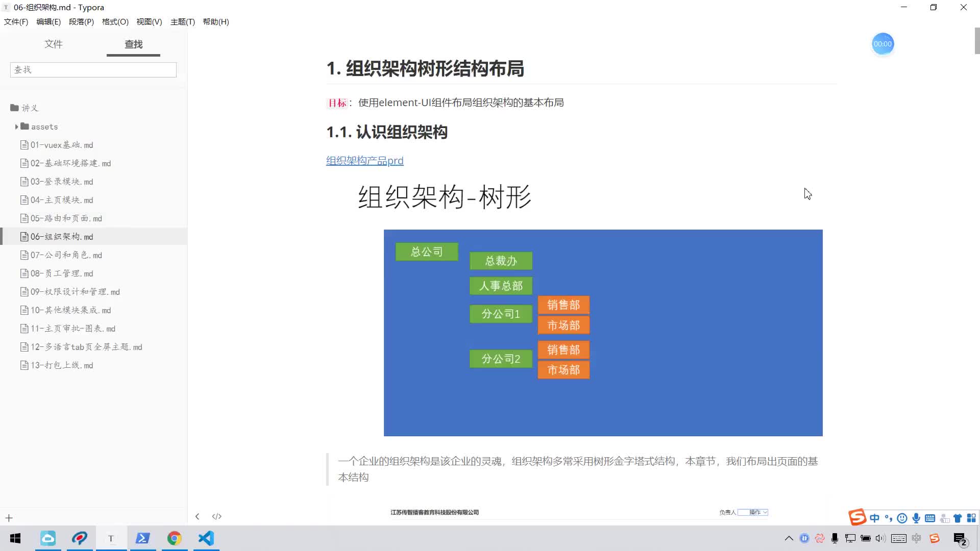Open file 03-登录模块.md
The height and width of the screenshot is (551, 980).
(57, 182)
